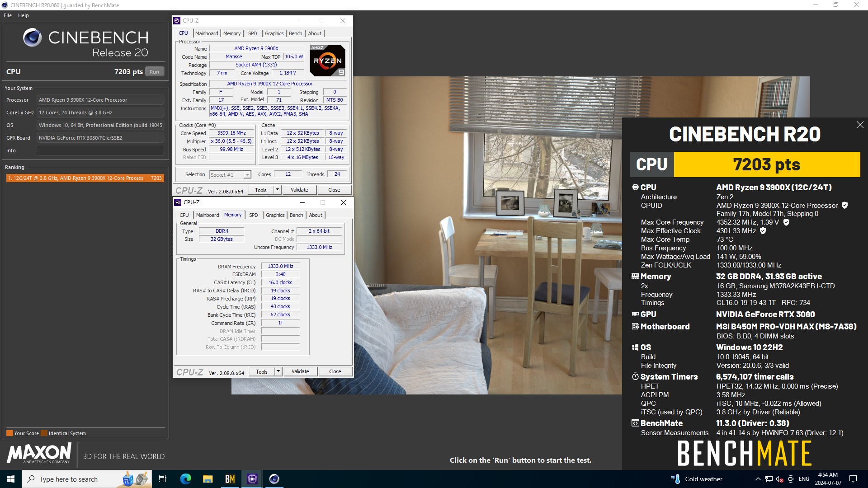The image size is (868, 488).
Task: Switch to Memory tab in upper CPU-Z window
Action: point(232,33)
